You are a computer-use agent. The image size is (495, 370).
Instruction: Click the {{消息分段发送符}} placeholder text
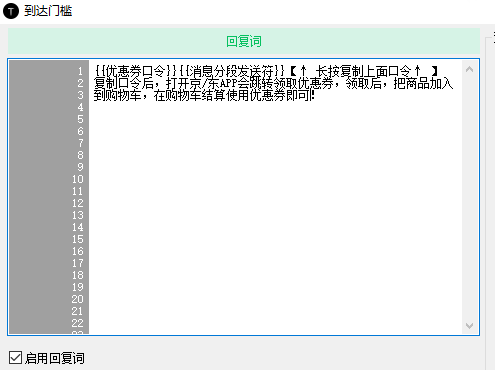[x=232, y=71]
